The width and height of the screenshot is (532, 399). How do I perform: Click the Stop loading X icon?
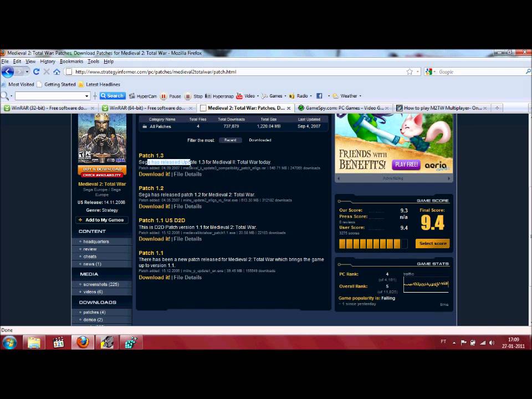point(47,71)
